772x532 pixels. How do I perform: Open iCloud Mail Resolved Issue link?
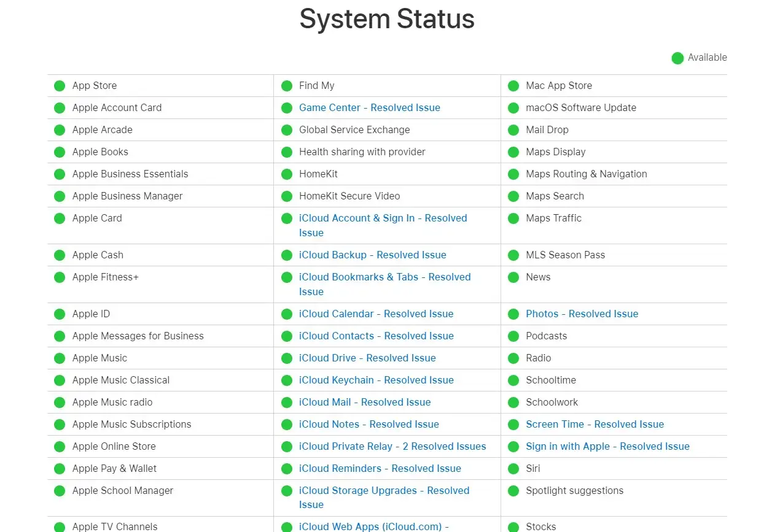pos(365,402)
